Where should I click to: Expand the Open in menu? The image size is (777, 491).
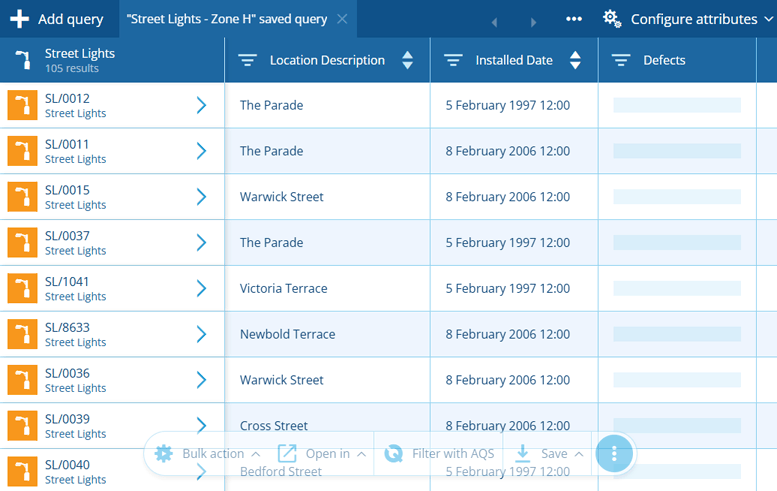(x=322, y=453)
